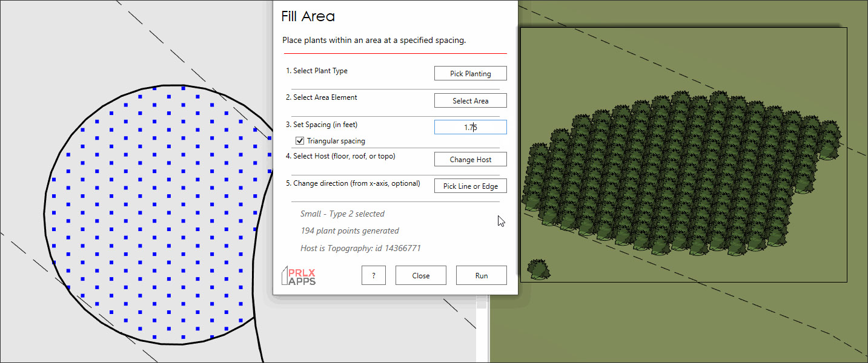Run the plant fill operation

click(481, 275)
